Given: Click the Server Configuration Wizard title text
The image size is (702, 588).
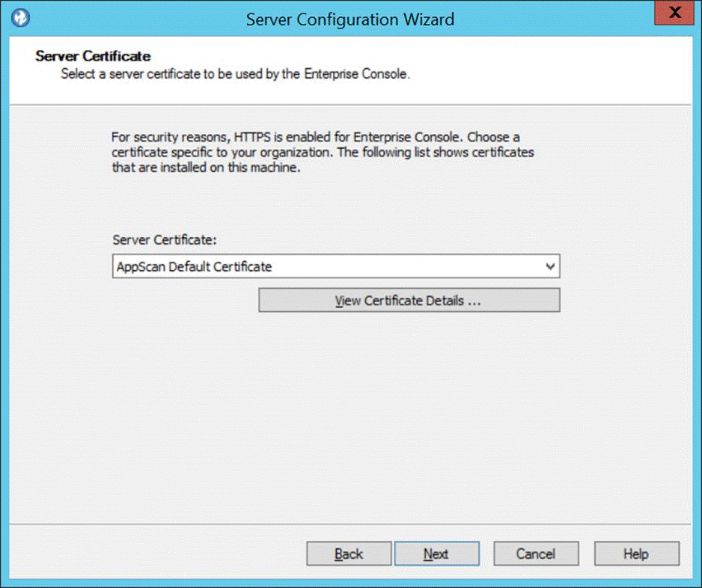Looking at the screenshot, I should coord(350,19).
